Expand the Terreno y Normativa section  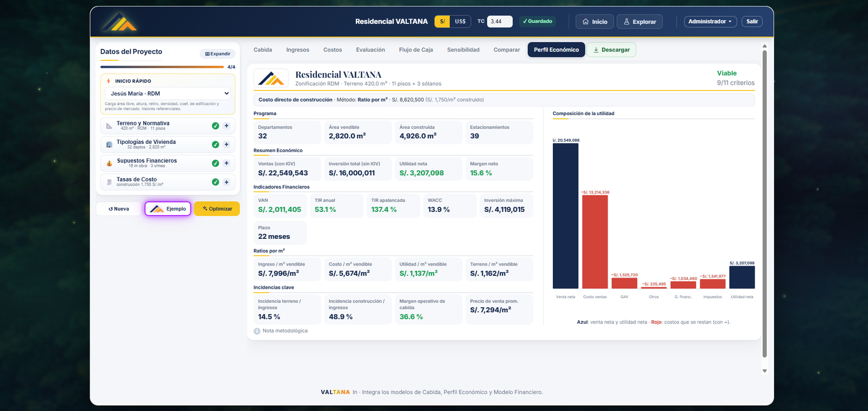tap(226, 126)
